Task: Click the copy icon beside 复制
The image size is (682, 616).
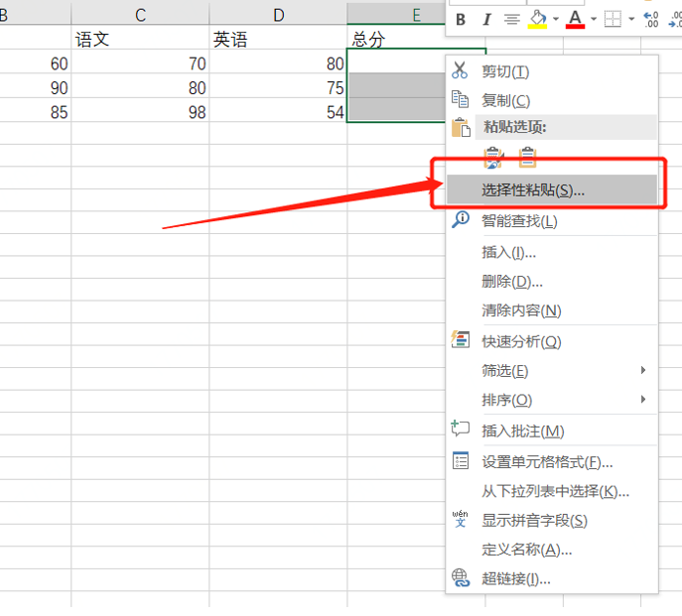Action: tap(461, 99)
